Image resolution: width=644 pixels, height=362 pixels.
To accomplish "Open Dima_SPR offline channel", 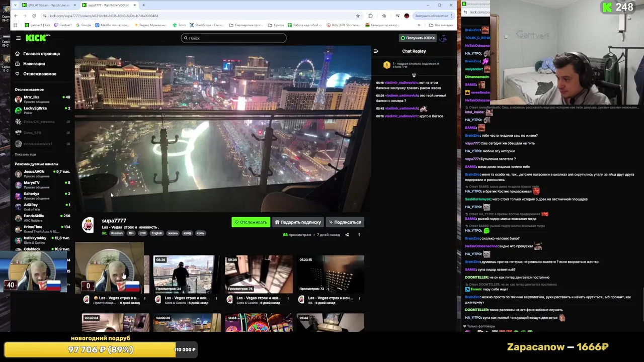I will pyautogui.click(x=42, y=132).
